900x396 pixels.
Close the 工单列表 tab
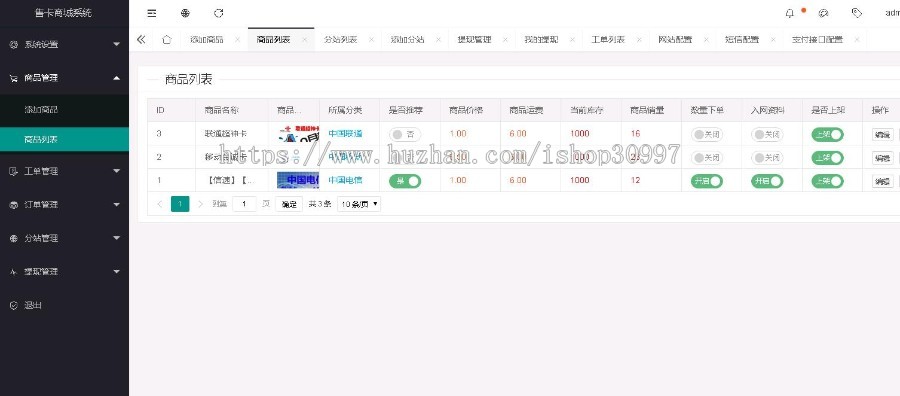(x=639, y=40)
